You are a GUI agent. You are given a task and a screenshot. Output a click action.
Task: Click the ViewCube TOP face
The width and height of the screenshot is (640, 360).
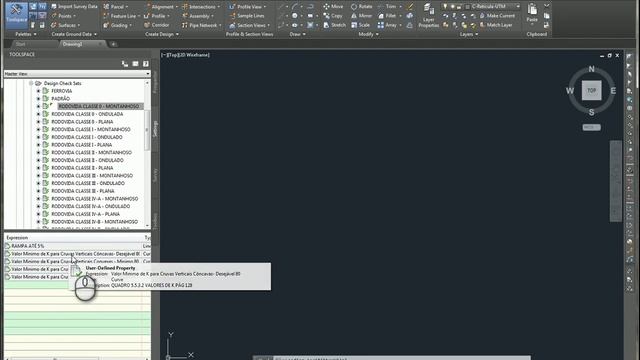pos(591,90)
